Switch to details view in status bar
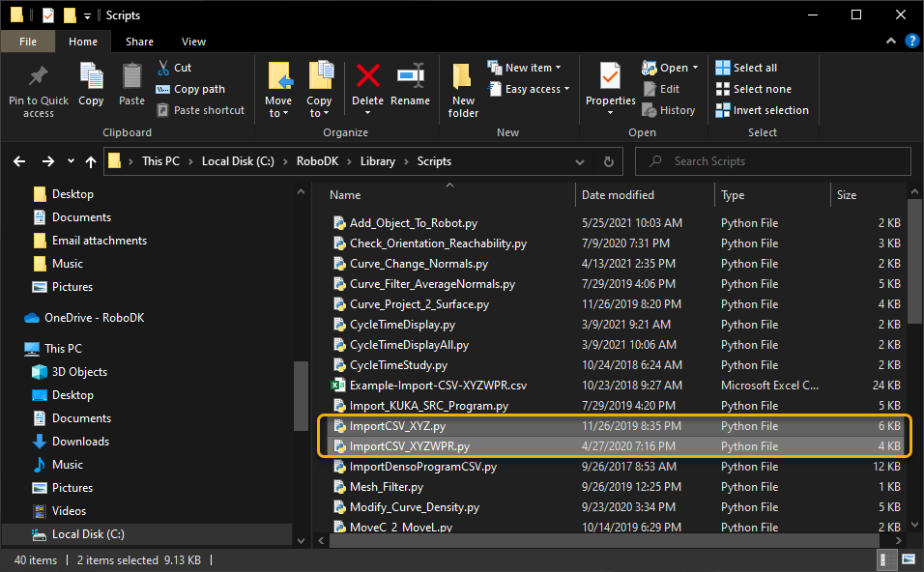924x572 pixels. (886, 559)
